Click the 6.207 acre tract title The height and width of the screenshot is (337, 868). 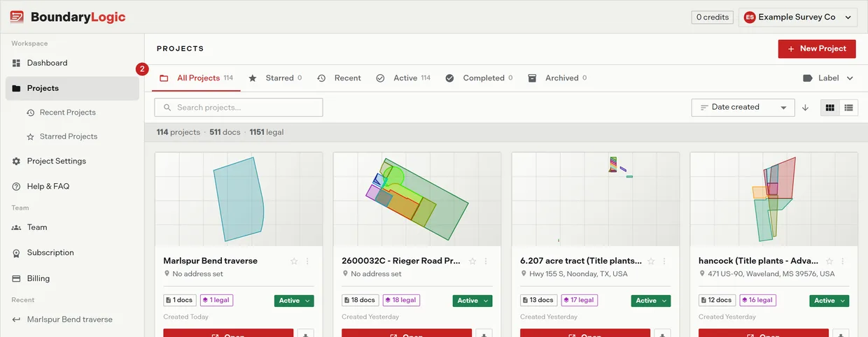[x=581, y=261]
